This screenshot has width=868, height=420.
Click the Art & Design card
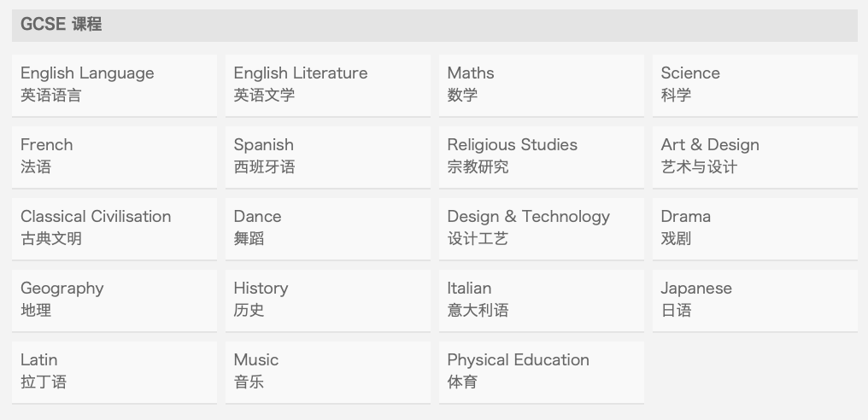click(755, 157)
